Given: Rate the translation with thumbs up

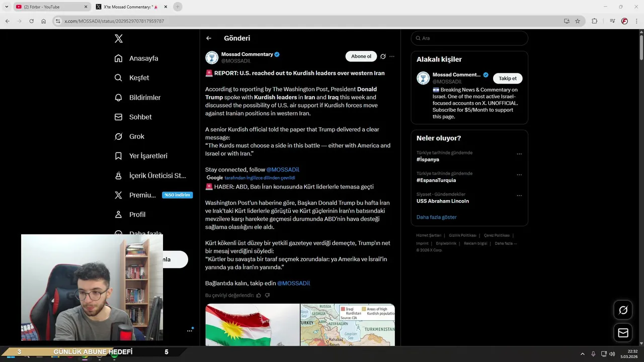Looking at the screenshot, I should (259, 295).
